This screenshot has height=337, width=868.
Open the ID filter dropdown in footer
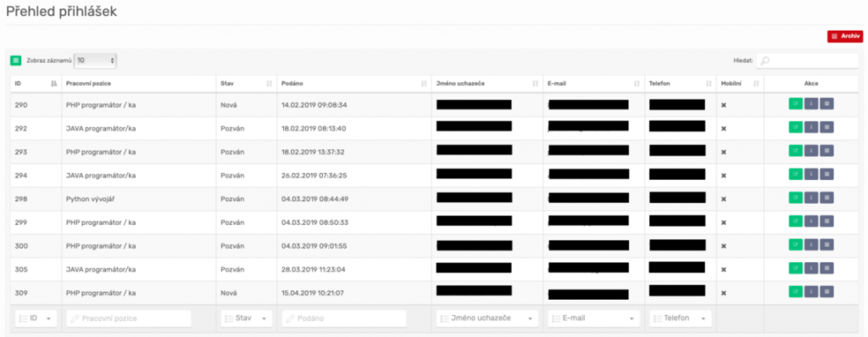pos(36,318)
